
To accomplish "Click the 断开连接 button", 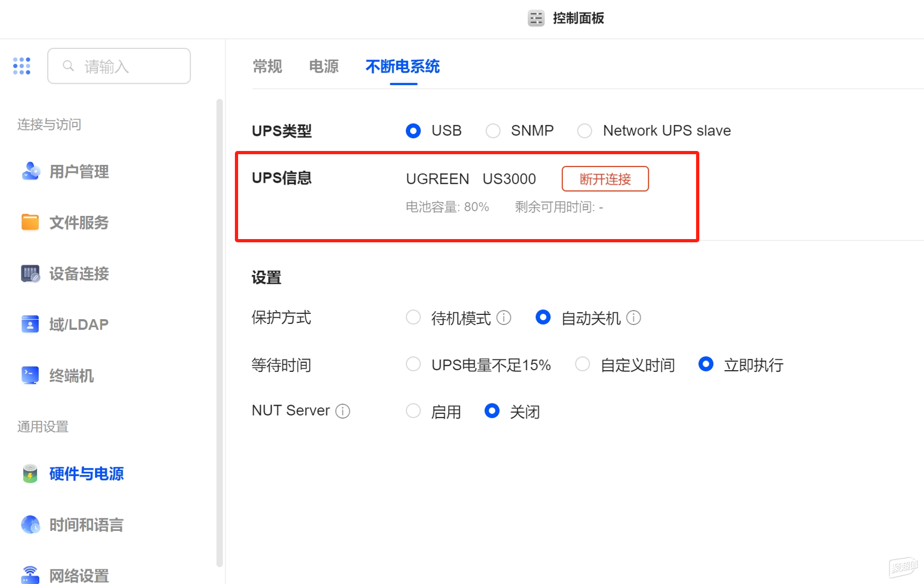I will [x=605, y=179].
